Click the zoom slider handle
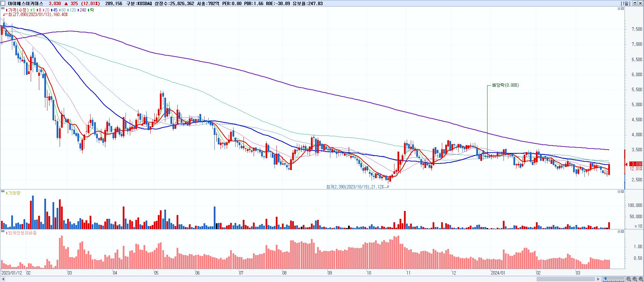The height and width of the screenshot is (282, 644). pyautogui.click(x=605, y=279)
